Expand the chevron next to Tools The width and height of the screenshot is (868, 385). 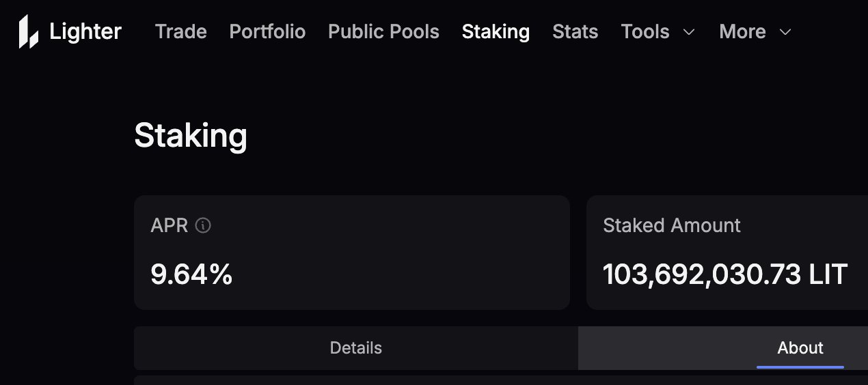[x=689, y=32]
